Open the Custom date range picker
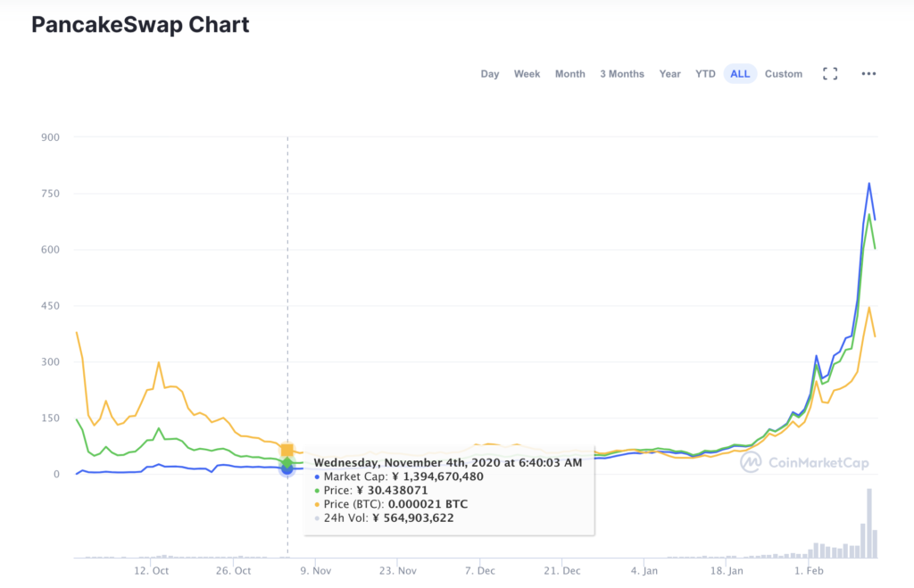The width and height of the screenshot is (914, 588). click(x=784, y=74)
